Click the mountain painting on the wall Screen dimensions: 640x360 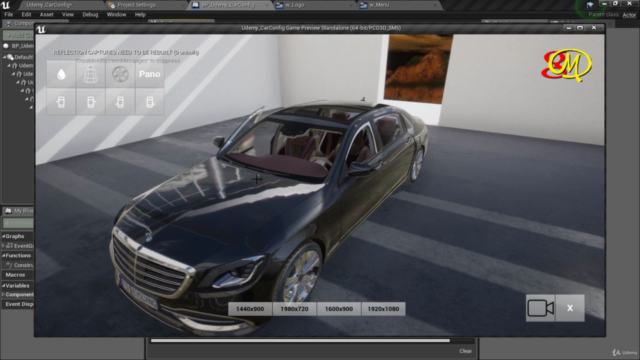(x=418, y=69)
